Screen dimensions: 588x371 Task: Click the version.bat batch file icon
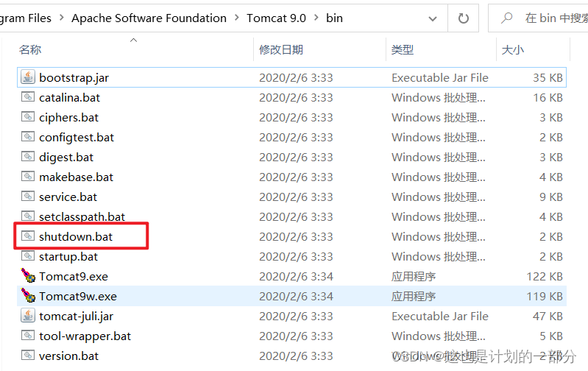tap(28, 356)
